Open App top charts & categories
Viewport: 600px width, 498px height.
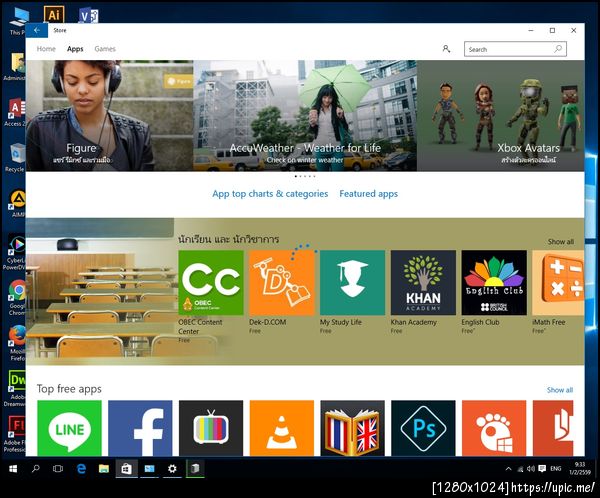[270, 194]
